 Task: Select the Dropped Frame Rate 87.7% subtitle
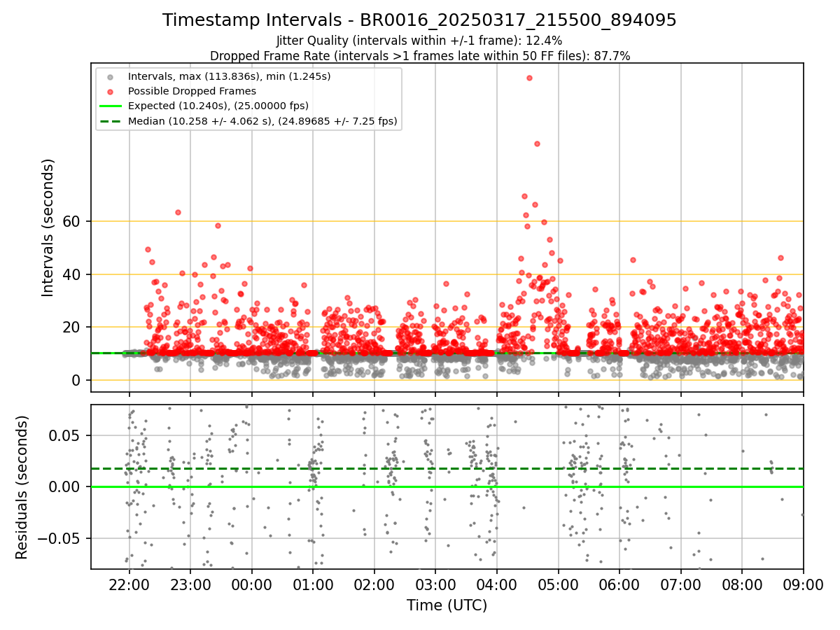[420, 56]
